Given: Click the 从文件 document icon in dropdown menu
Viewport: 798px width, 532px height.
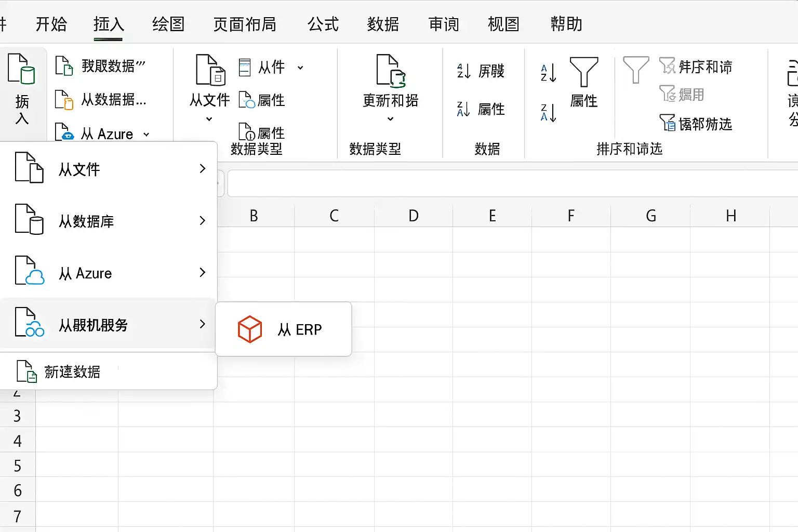Looking at the screenshot, I should pyautogui.click(x=29, y=167).
